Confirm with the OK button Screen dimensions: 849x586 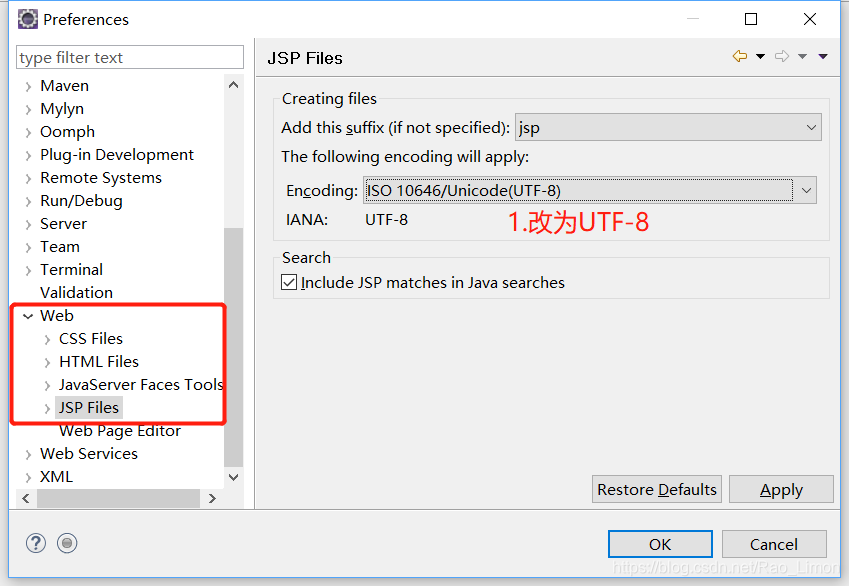coord(660,544)
